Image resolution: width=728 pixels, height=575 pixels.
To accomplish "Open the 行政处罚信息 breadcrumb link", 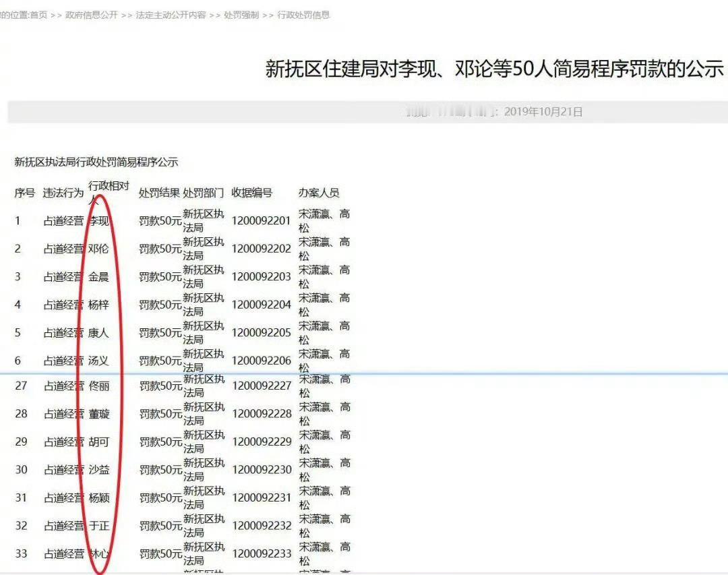I will (x=303, y=14).
